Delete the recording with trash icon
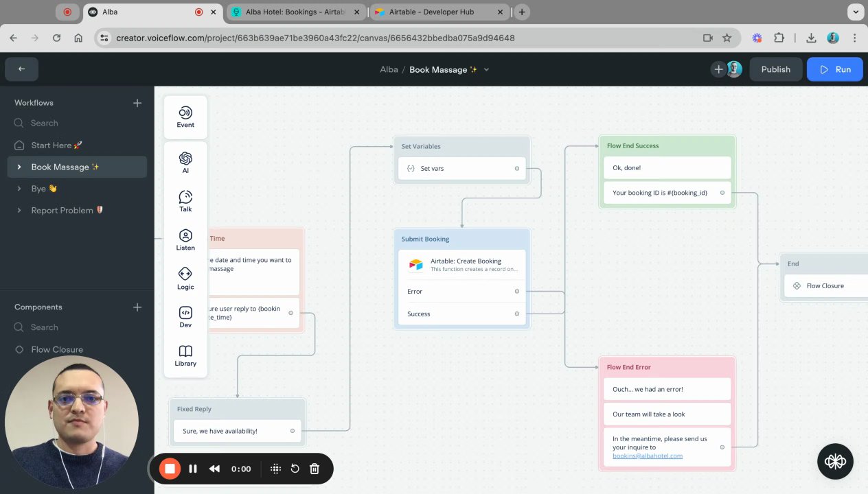Screen dimensions: 868x494 pyautogui.click(x=315, y=469)
